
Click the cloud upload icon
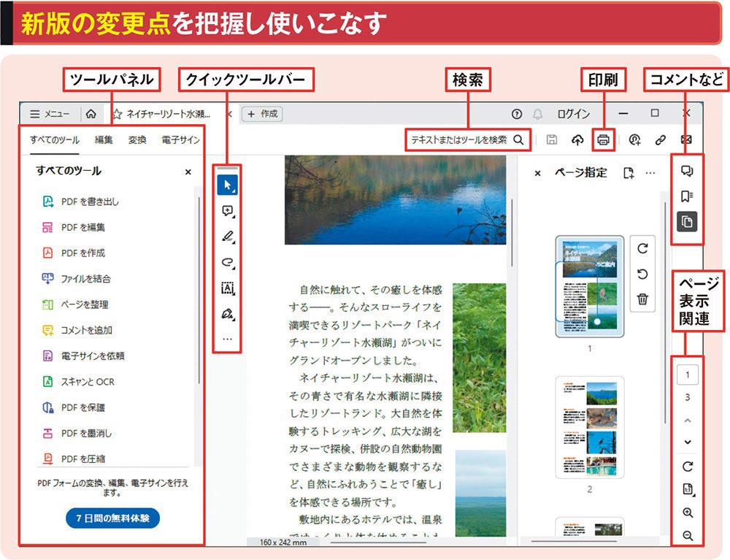(577, 139)
